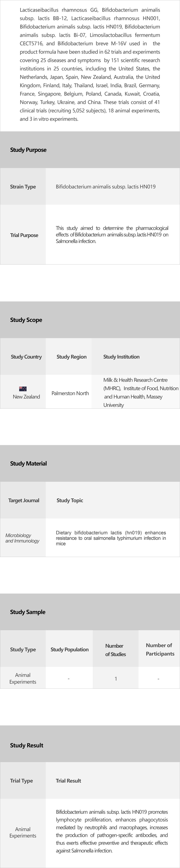Screen dimensions: 180x868
Task: Click the Study Country column header
Action: (26, 357)
